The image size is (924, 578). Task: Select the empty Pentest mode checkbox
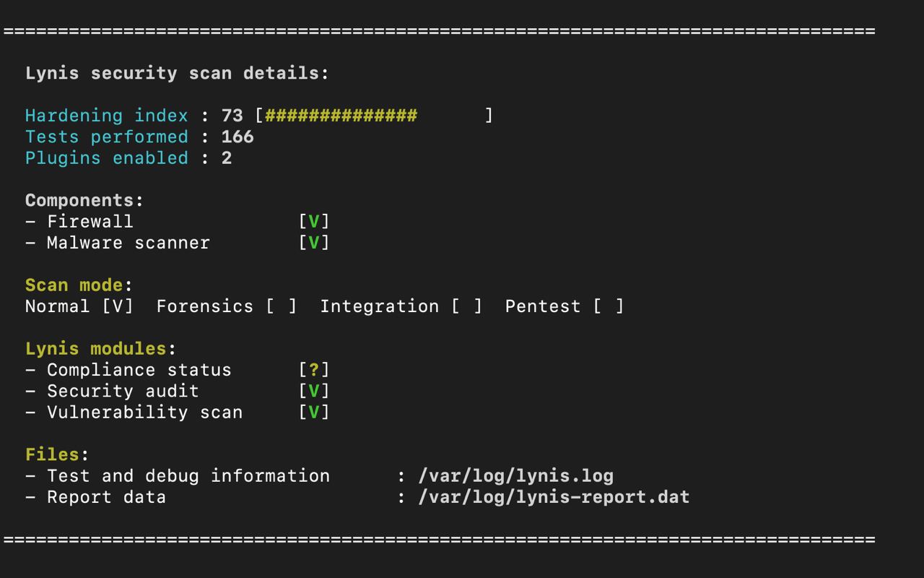[609, 306]
